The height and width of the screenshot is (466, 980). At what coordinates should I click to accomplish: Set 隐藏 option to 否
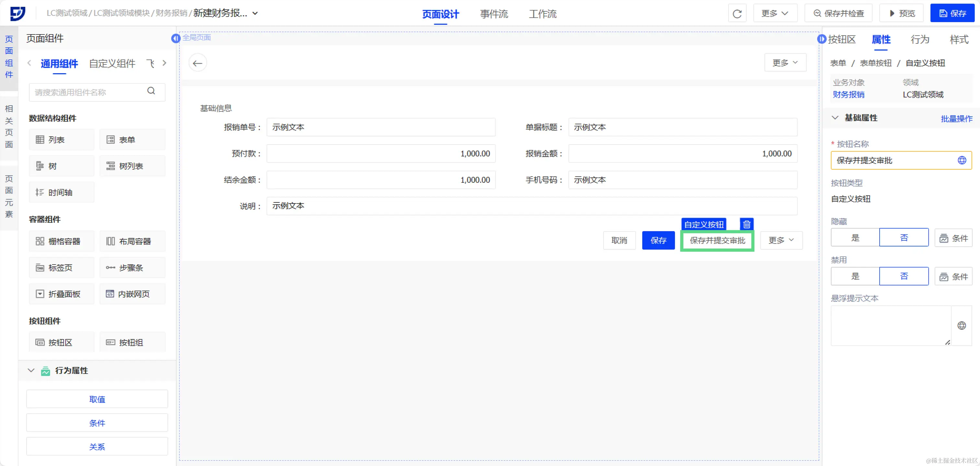[x=904, y=238]
